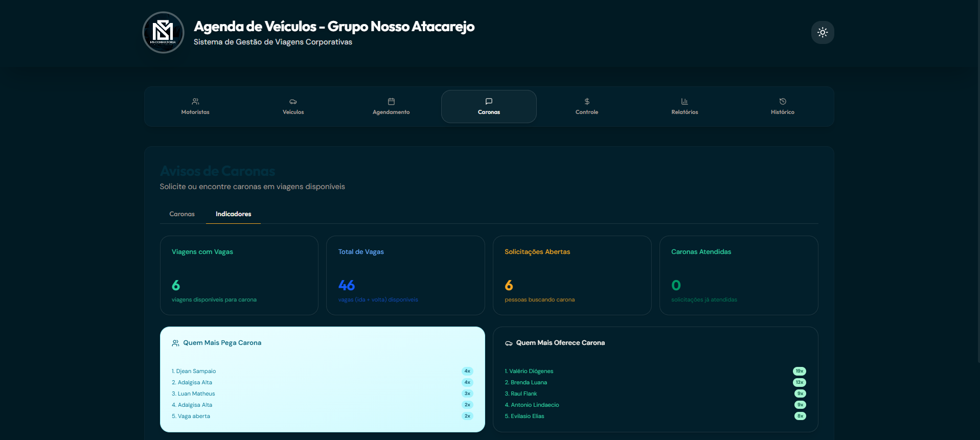This screenshot has width=980, height=440.
Task: Click 'vagas (ida + volta) disponíveis' caption
Action: 378,299
